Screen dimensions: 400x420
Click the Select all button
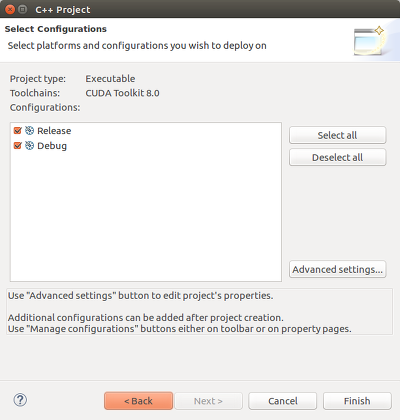(338, 135)
